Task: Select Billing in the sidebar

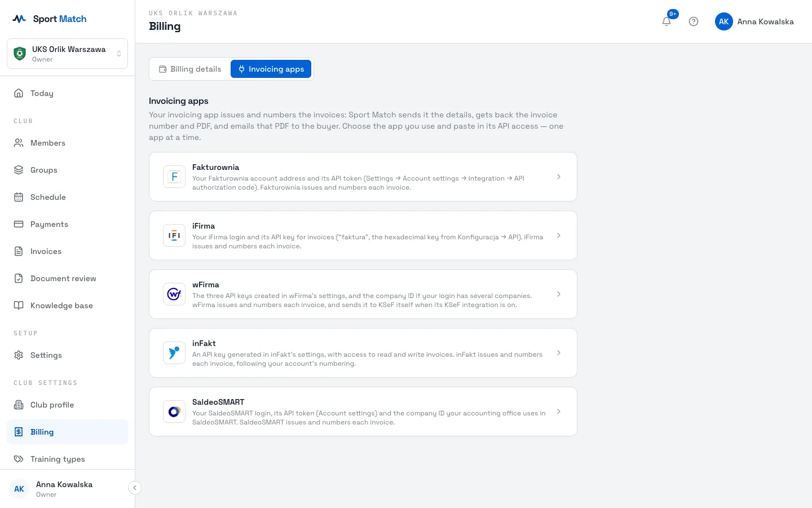Action: [x=67, y=432]
